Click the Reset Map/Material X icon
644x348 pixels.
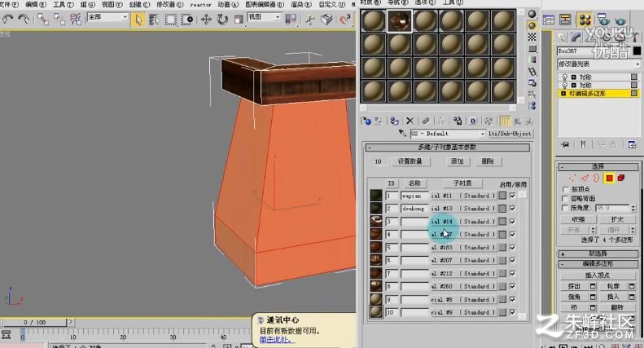410,121
